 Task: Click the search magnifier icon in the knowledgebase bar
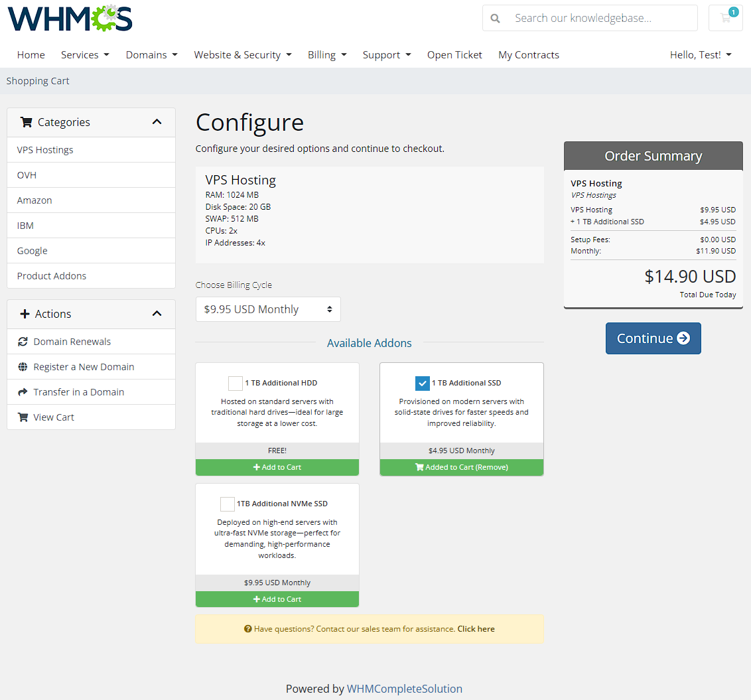point(495,18)
